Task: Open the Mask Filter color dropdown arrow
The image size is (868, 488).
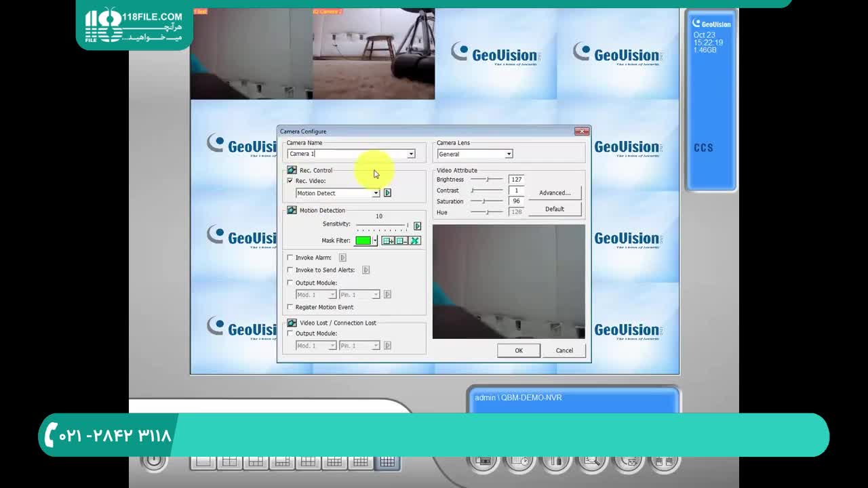Action: (375, 241)
